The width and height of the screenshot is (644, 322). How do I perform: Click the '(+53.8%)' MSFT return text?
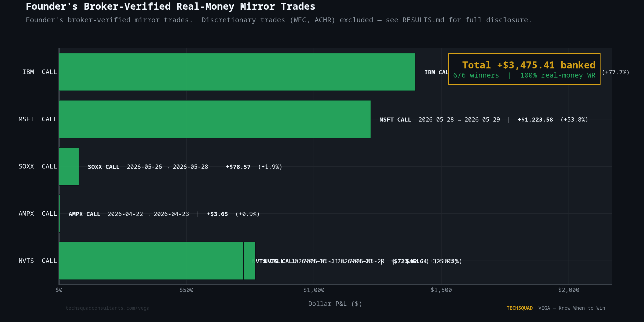click(574, 120)
